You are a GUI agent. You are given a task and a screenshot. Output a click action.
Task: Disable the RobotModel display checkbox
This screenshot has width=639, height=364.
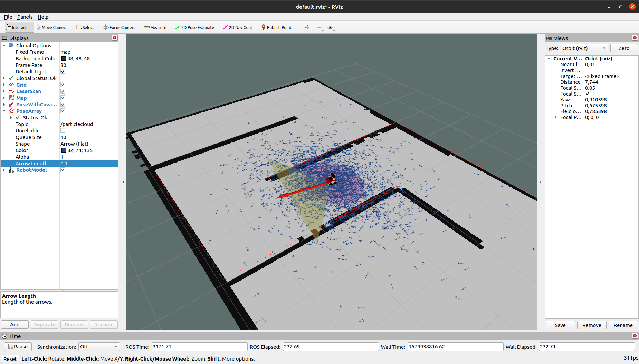point(63,170)
